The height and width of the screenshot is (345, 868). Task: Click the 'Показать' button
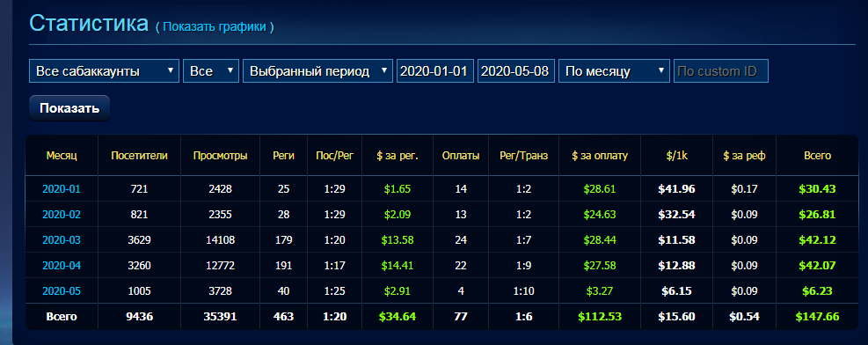[69, 108]
